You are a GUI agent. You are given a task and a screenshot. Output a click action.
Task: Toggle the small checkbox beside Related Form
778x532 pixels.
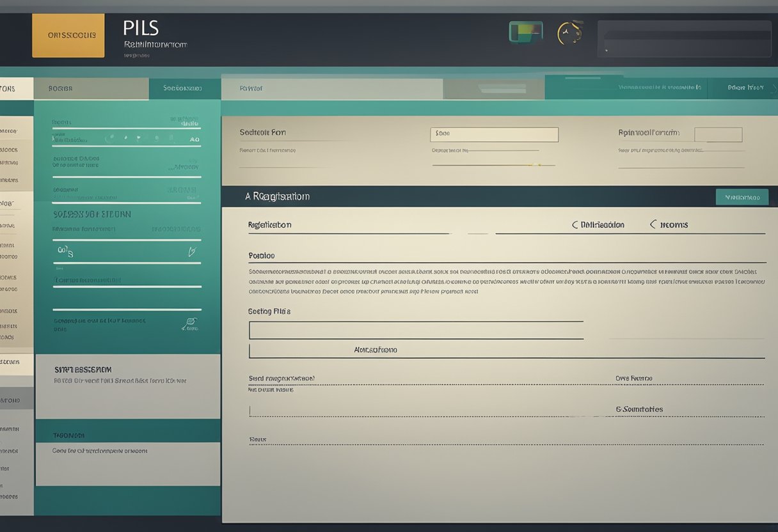(x=718, y=134)
